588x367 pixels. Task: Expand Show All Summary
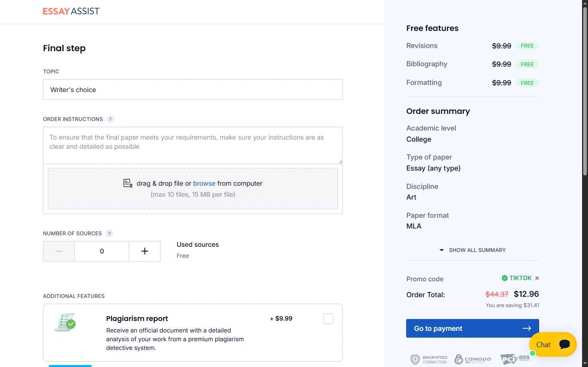[472, 250]
